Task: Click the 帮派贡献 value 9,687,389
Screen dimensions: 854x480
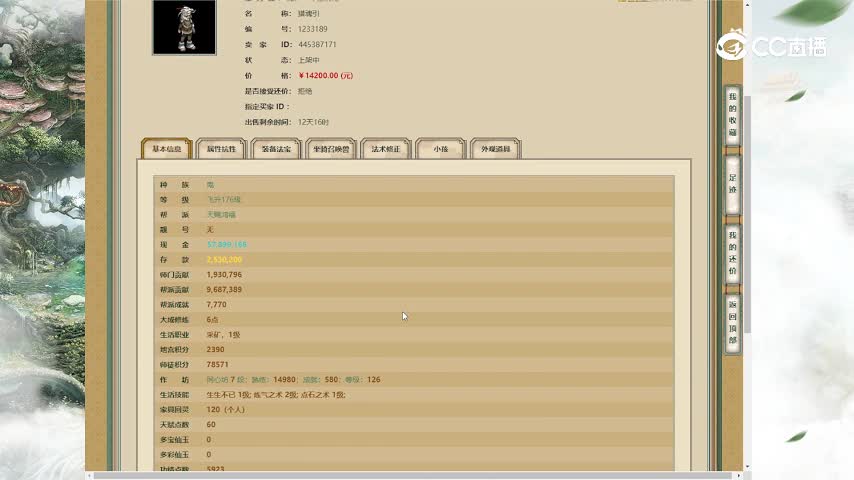Action: (x=224, y=290)
